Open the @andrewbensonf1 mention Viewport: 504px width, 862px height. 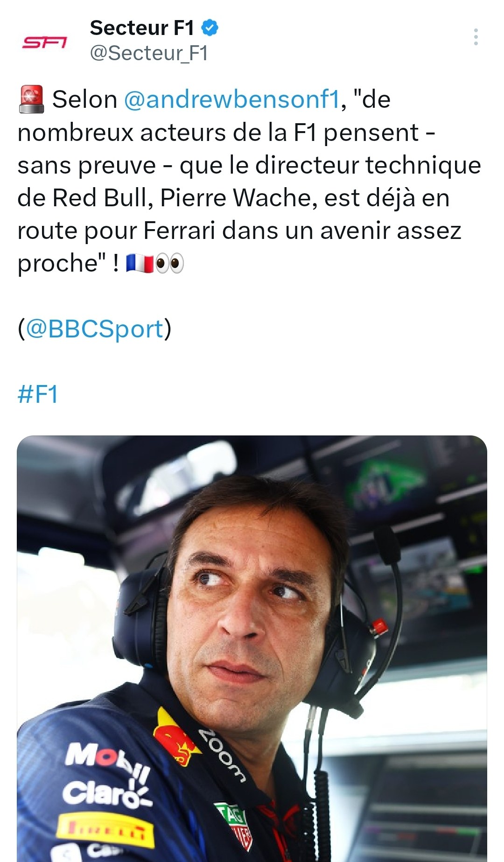click(231, 99)
